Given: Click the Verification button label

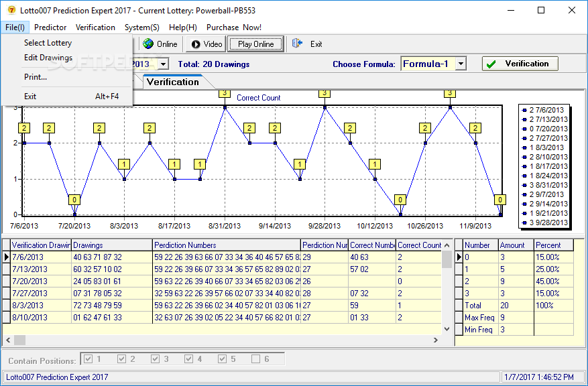Looking at the screenshot, I should click(x=526, y=64).
